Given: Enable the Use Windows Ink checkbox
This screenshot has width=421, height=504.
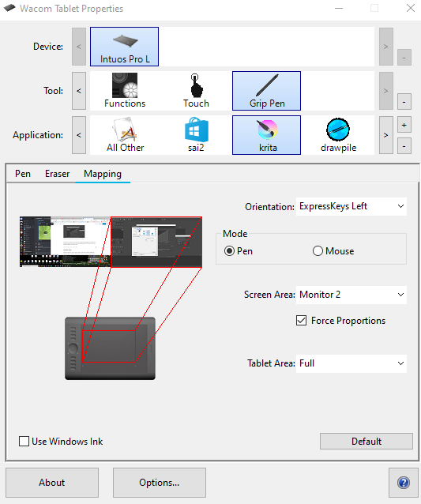Looking at the screenshot, I should point(24,442).
